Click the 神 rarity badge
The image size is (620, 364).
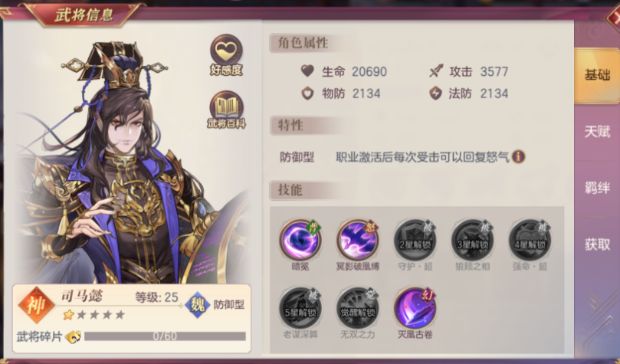pos(36,305)
